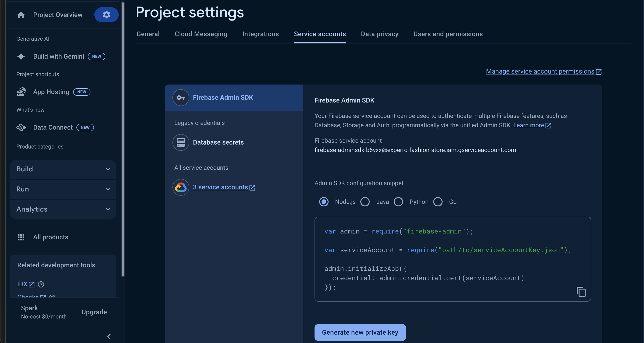The height and width of the screenshot is (343, 644).
Task: Select the Python configuration snippet
Action: coord(398,202)
